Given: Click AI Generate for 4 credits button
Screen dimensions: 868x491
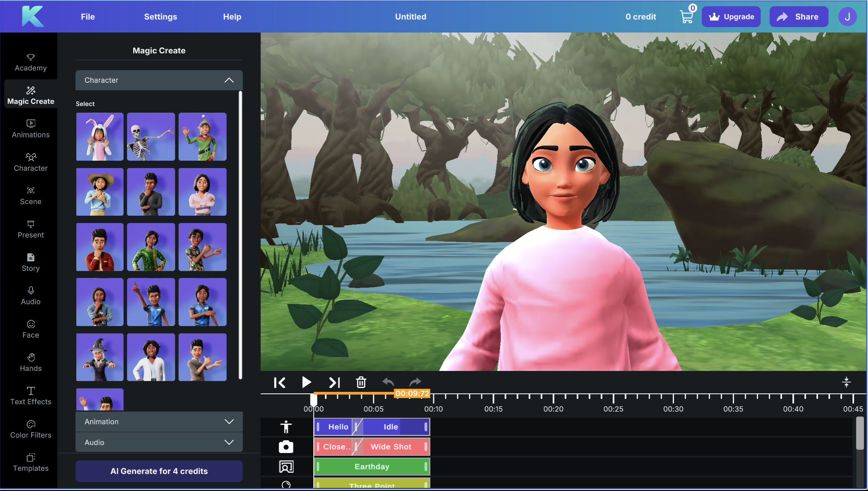Looking at the screenshot, I should (x=159, y=471).
